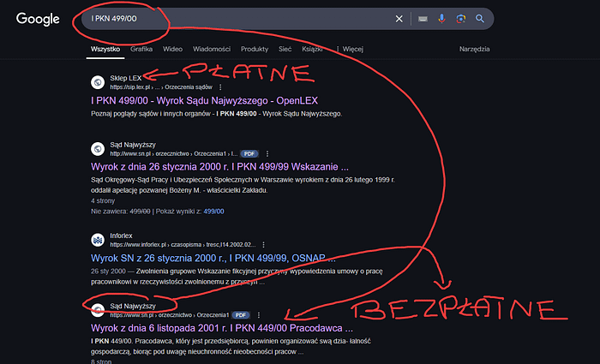Click the '4 strony' page count text
Image resolution: width=600 pixels, height=364 pixels.
(x=103, y=200)
